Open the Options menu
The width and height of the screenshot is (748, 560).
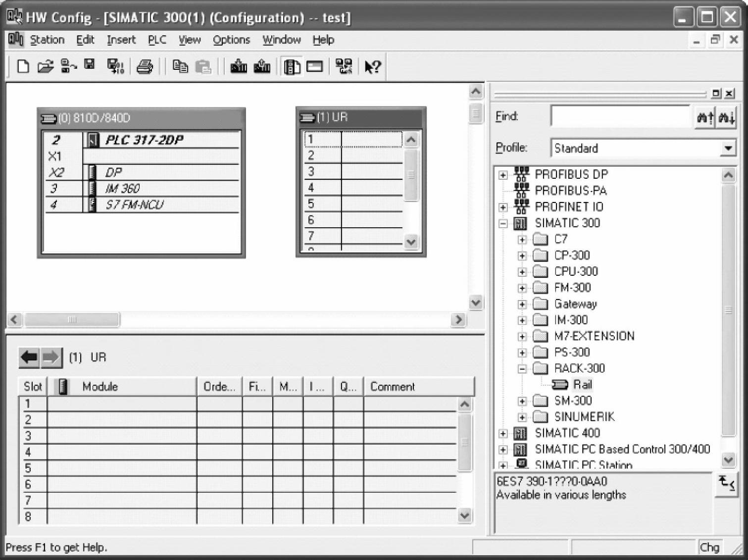pyautogui.click(x=231, y=40)
